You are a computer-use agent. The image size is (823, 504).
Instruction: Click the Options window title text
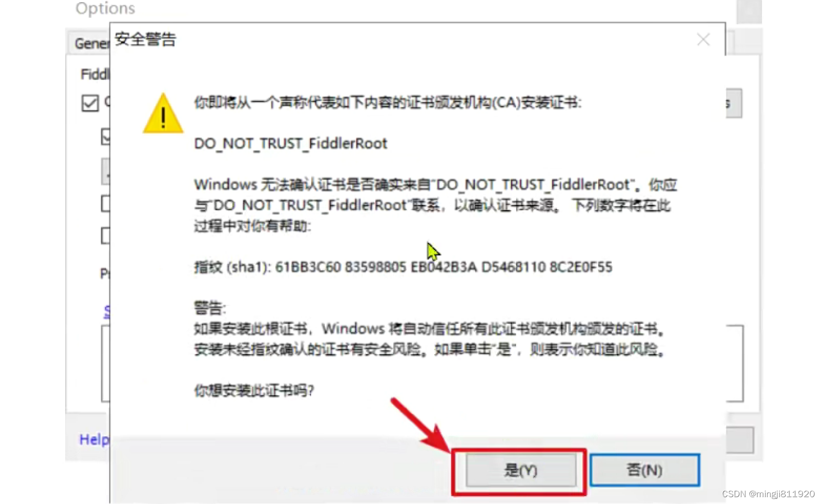pos(105,8)
